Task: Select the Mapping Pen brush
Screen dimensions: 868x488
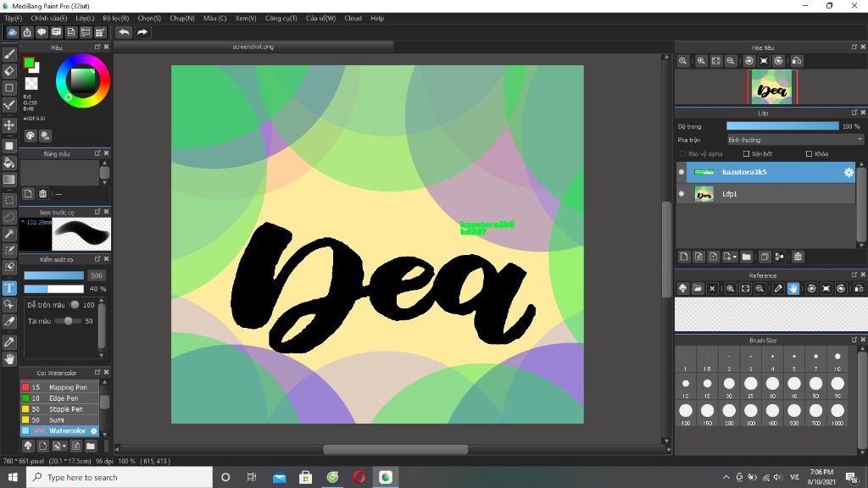Action: (x=60, y=387)
